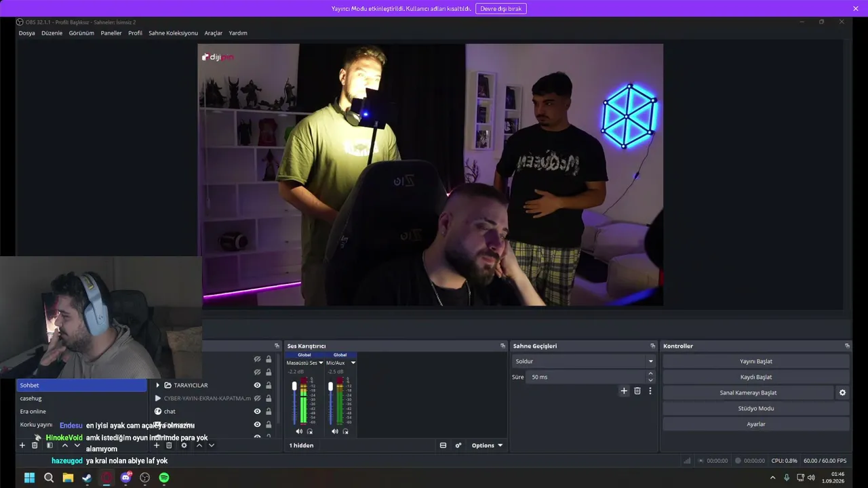Open Discord from the taskbar
The width and height of the screenshot is (868, 488).
(125, 477)
